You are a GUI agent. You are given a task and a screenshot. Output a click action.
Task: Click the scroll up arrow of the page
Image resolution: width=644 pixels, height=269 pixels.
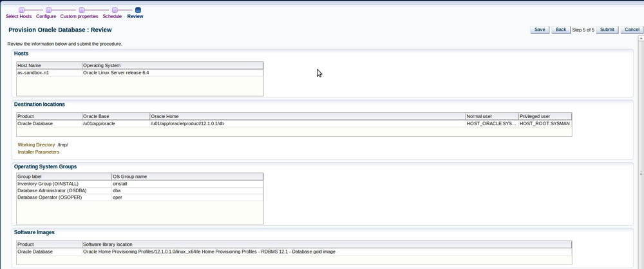point(641,38)
